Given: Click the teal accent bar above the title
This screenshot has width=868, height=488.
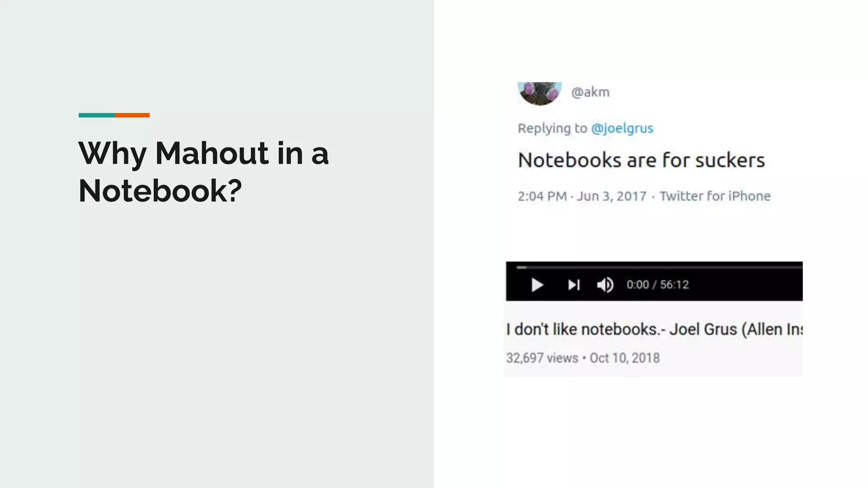Looking at the screenshot, I should pos(96,115).
